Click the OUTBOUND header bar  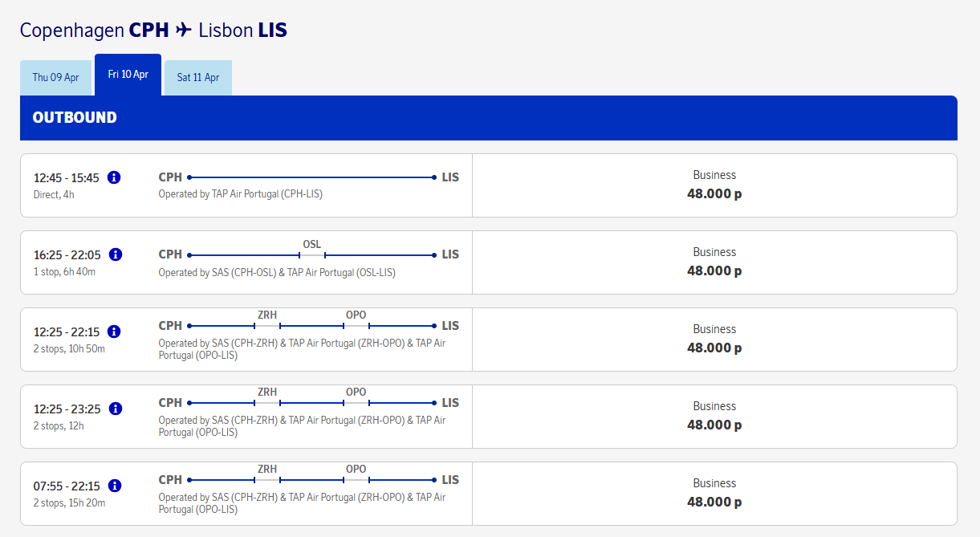point(488,118)
